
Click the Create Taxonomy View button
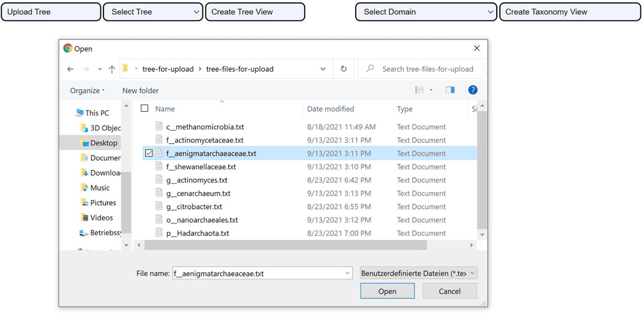[x=570, y=12]
